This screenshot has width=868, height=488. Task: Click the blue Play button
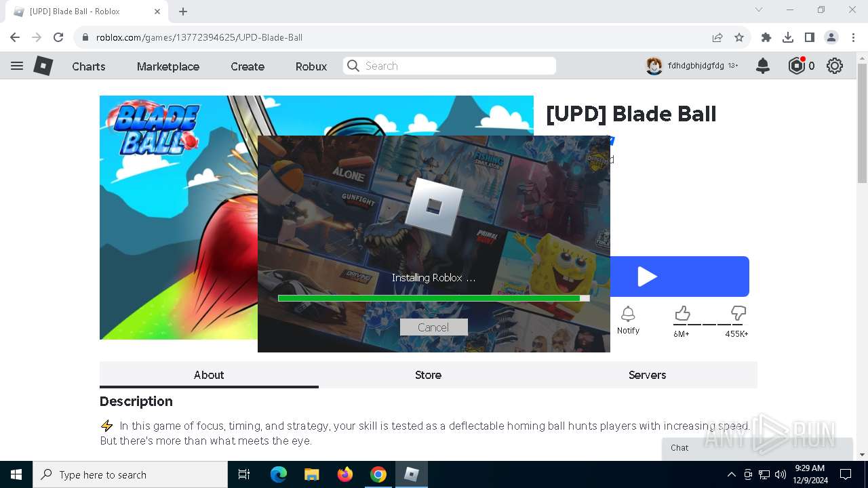tap(679, 277)
